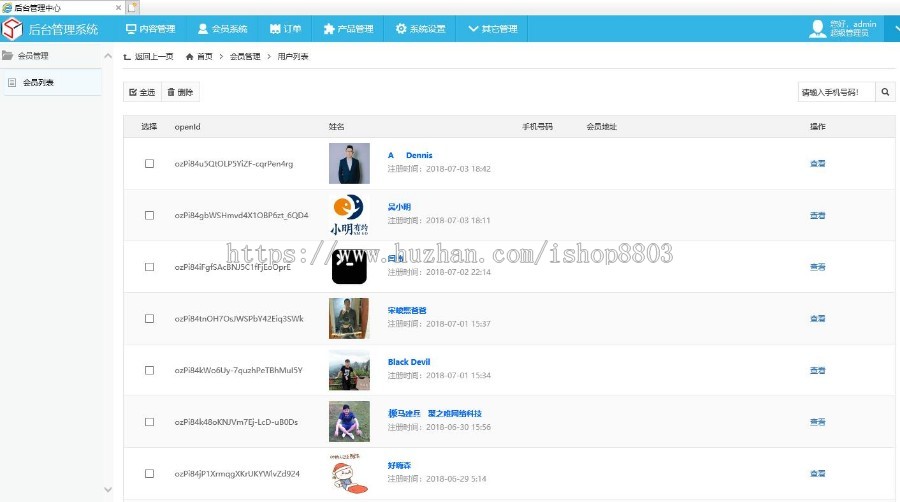Click the 姓名 column header
Viewport: 900px width, 502px height.
pos(336,127)
